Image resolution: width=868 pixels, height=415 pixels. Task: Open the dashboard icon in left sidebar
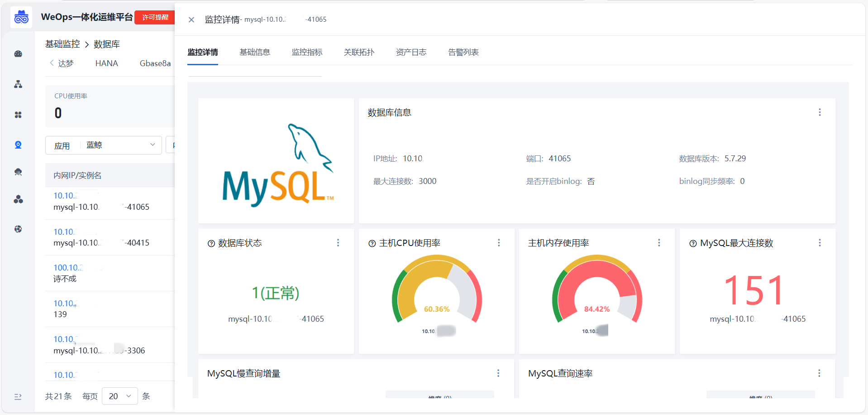click(18, 54)
